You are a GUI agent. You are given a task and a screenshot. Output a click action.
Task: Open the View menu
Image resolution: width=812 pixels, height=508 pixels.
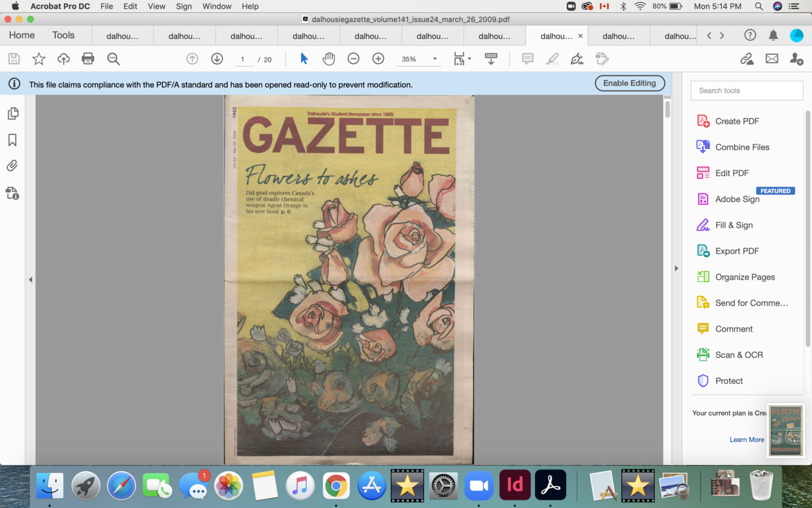coord(156,6)
